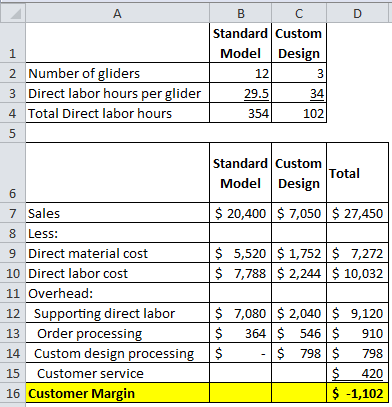This screenshot has height=407, width=392.
Task: Select cell with value 102
Action: (299, 113)
